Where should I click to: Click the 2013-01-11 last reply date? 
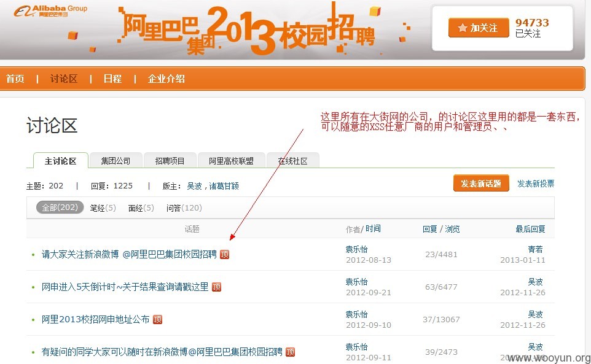(x=522, y=260)
